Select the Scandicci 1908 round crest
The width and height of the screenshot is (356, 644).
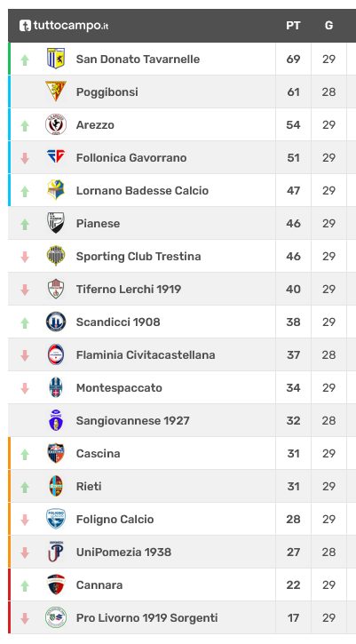56,322
